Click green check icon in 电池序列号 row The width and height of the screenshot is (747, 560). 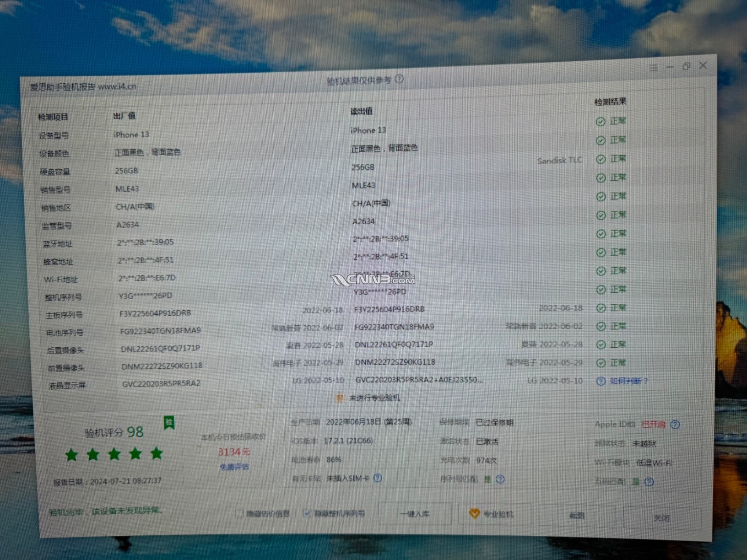tap(601, 327)
